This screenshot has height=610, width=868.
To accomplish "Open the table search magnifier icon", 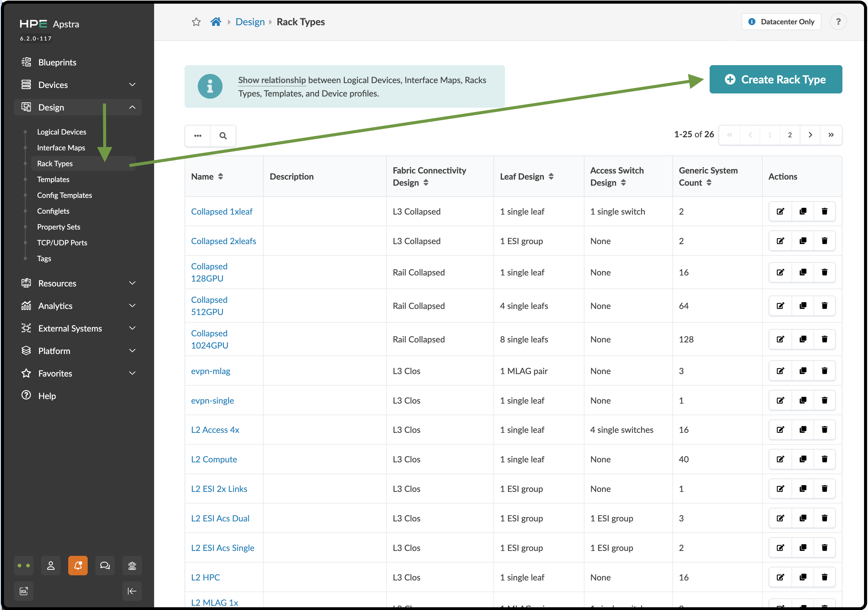I will (223, 135).
